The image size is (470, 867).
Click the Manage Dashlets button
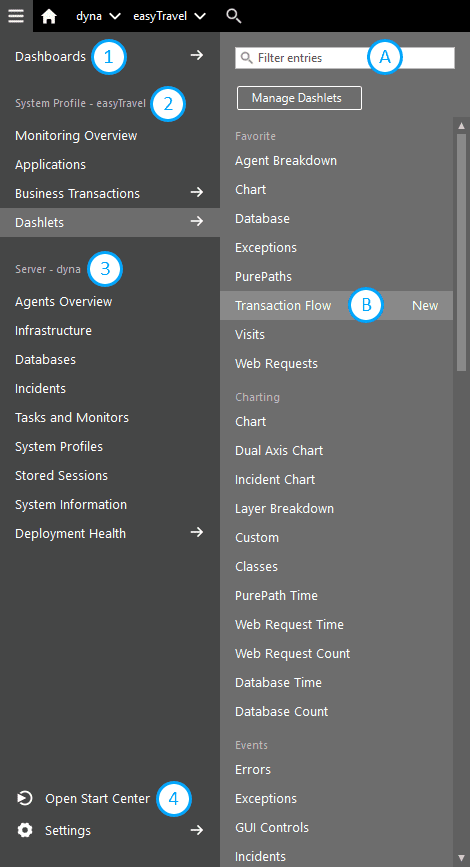tap(299, 98)
